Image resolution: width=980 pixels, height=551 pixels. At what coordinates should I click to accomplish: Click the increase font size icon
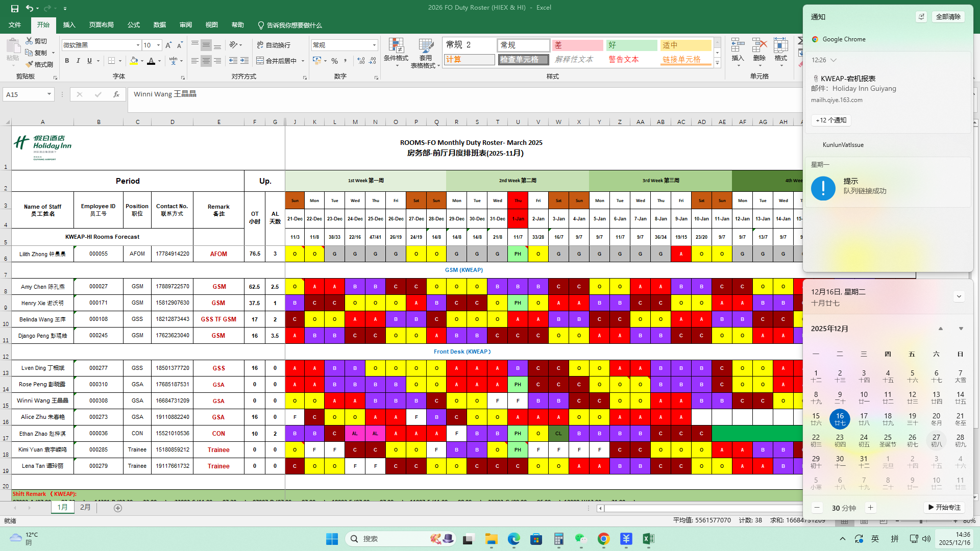pos(168,45)
